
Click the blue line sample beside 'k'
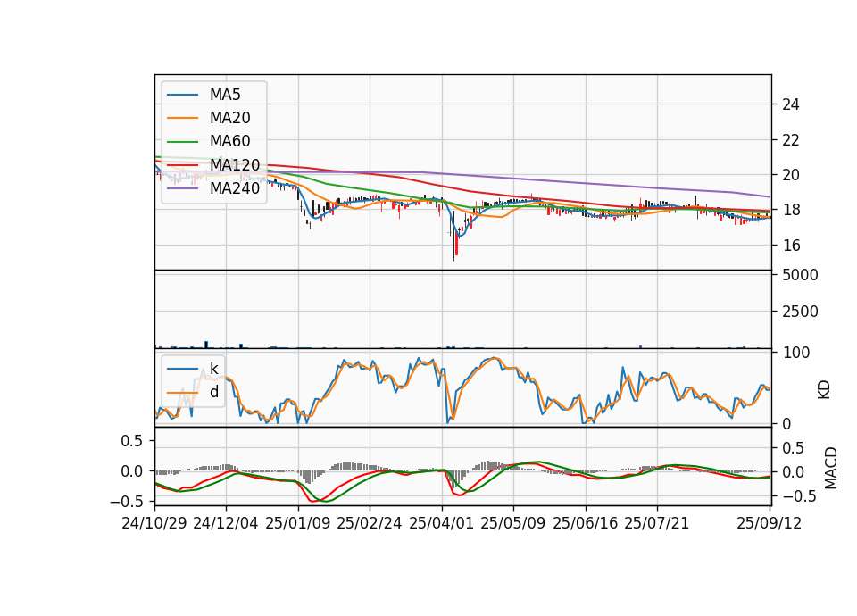pos(182,369)
